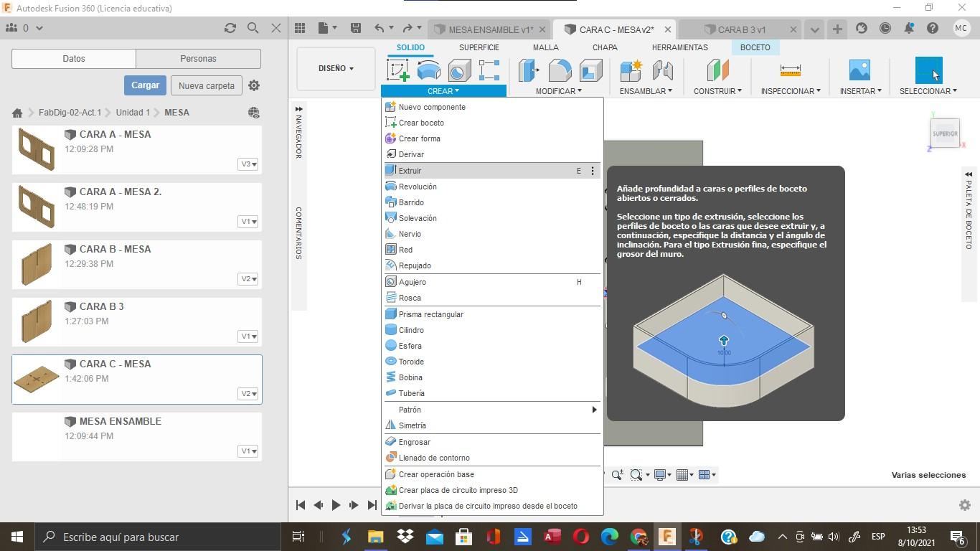Open the INSERTAR dropdown menu
The width and height of the screenshot is (980, 551).
click(x=859, y=91)
